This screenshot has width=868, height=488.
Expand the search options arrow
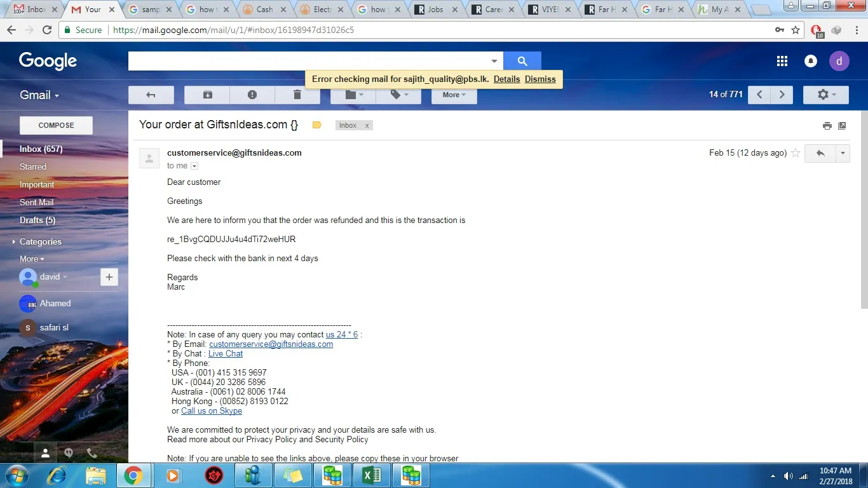(494, 61)
